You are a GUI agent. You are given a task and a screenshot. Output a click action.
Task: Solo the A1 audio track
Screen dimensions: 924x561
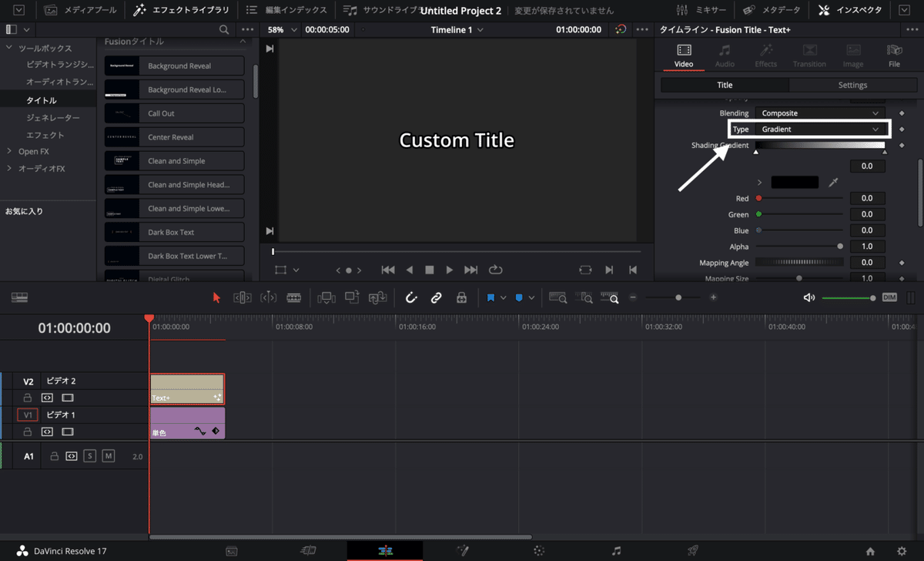(90, 456)
